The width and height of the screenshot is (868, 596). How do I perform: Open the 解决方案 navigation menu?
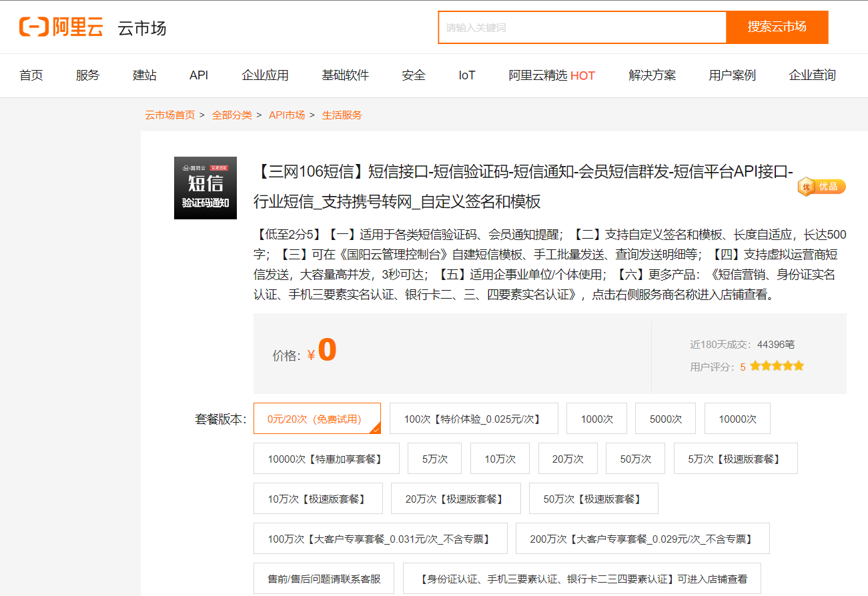[x=653, y=75]
